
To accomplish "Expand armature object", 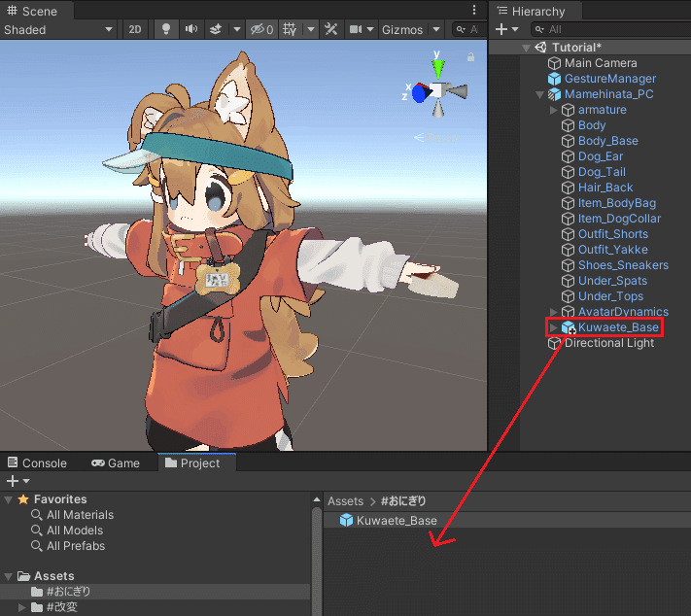I will click(x=554, y=110).
